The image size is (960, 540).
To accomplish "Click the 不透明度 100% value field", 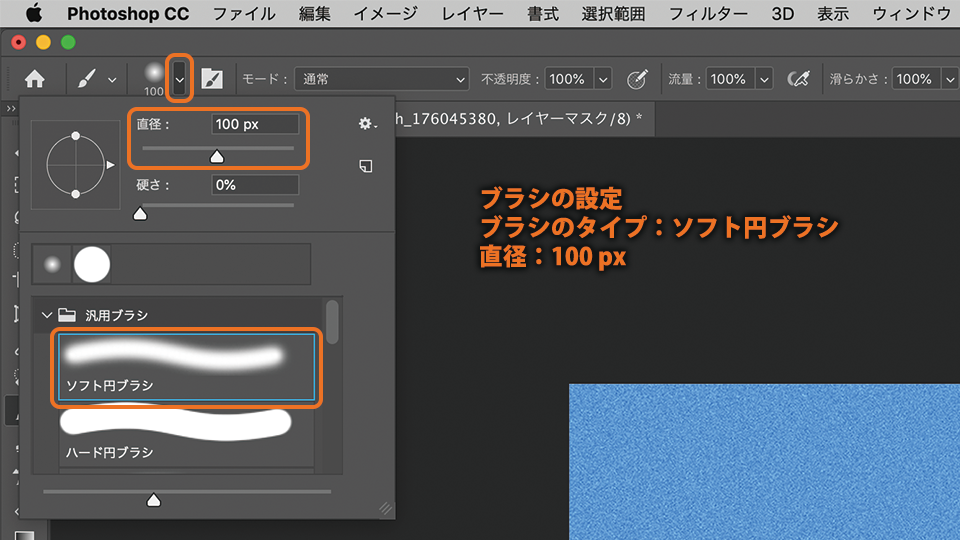I will (569, 79).
